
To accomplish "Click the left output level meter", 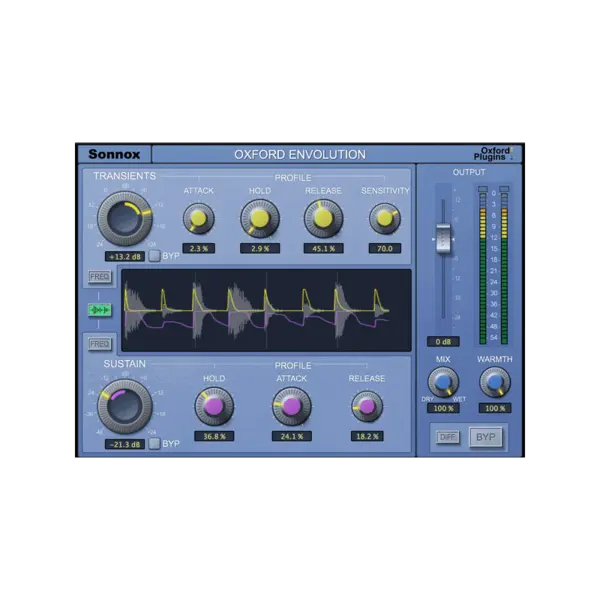I will point(483,268).
